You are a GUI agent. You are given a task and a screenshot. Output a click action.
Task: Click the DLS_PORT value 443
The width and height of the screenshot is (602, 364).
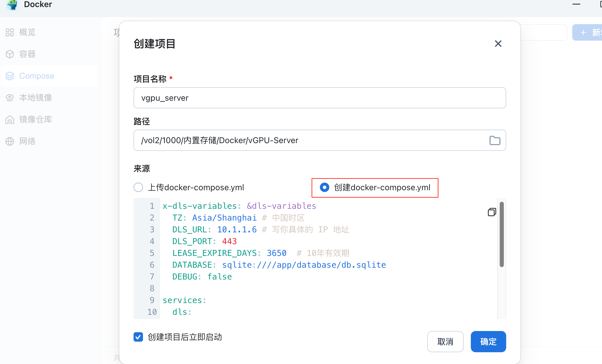click(229, 241)
